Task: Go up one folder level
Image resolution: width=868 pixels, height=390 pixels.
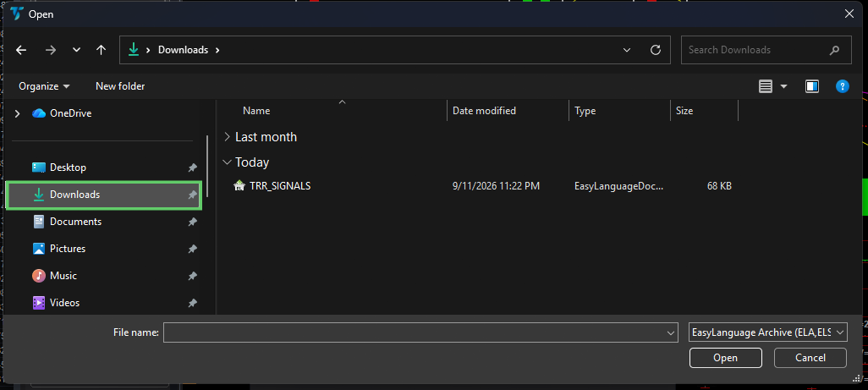Action: (x=101, y=50)
